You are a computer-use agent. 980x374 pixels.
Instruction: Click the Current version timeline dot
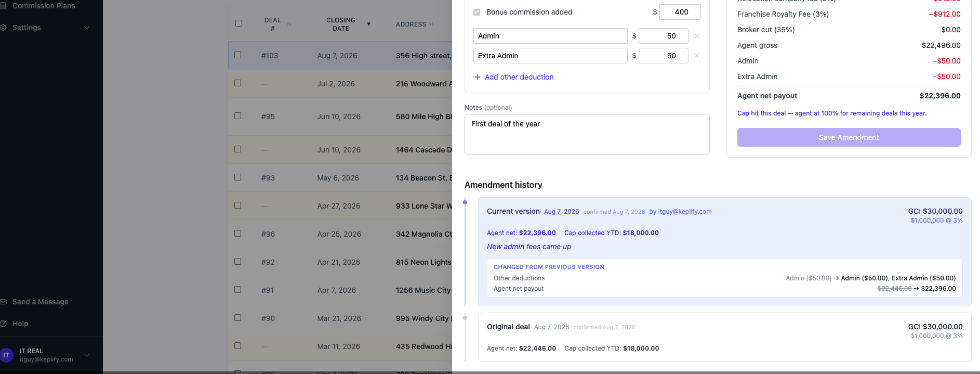point(465,202)
